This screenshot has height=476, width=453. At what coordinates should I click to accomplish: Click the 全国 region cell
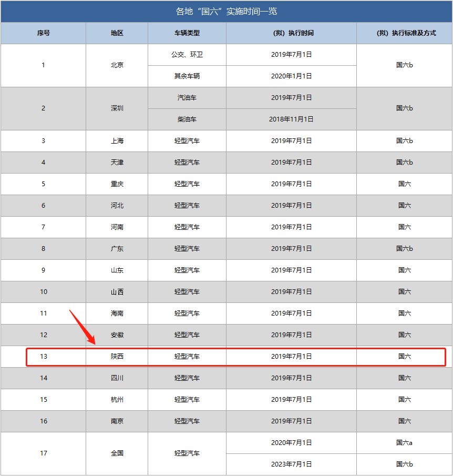click(x=117, y=453)
